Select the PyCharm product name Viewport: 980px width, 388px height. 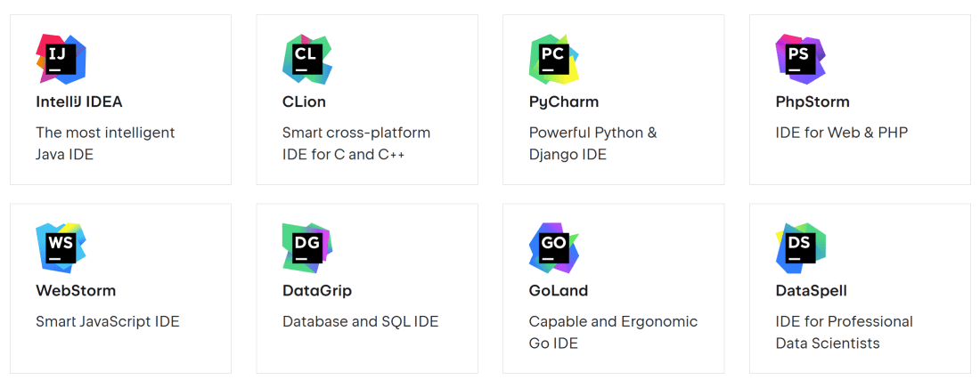(564, 101)
